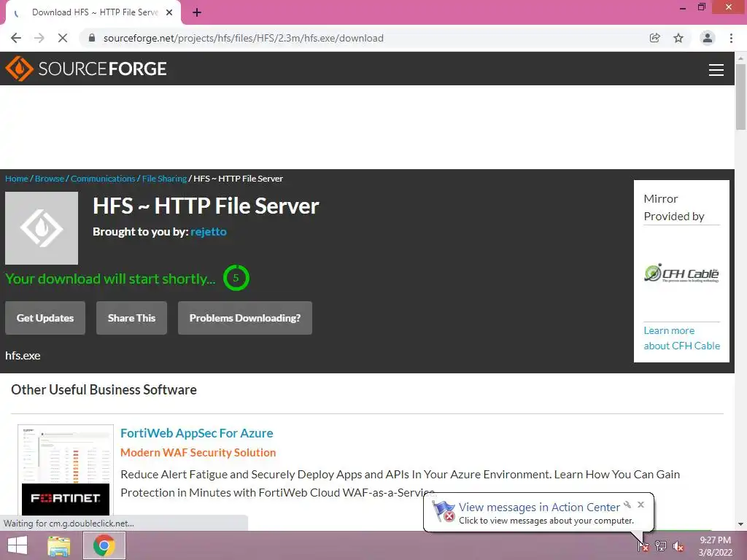Click the SourceForge logo
The image size is (747, 560).
[x=86, y=69]
